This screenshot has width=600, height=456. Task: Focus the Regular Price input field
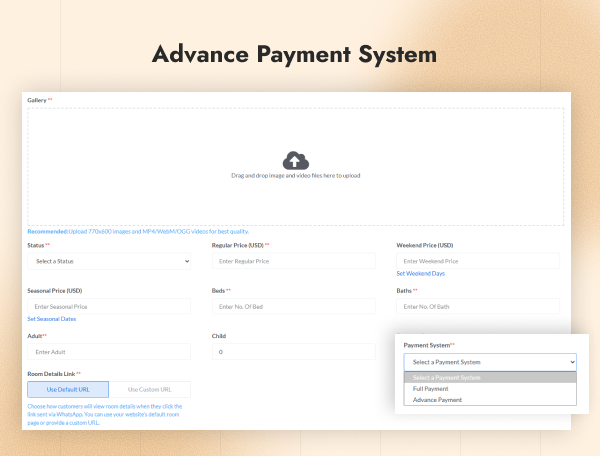tap(293, 261)
